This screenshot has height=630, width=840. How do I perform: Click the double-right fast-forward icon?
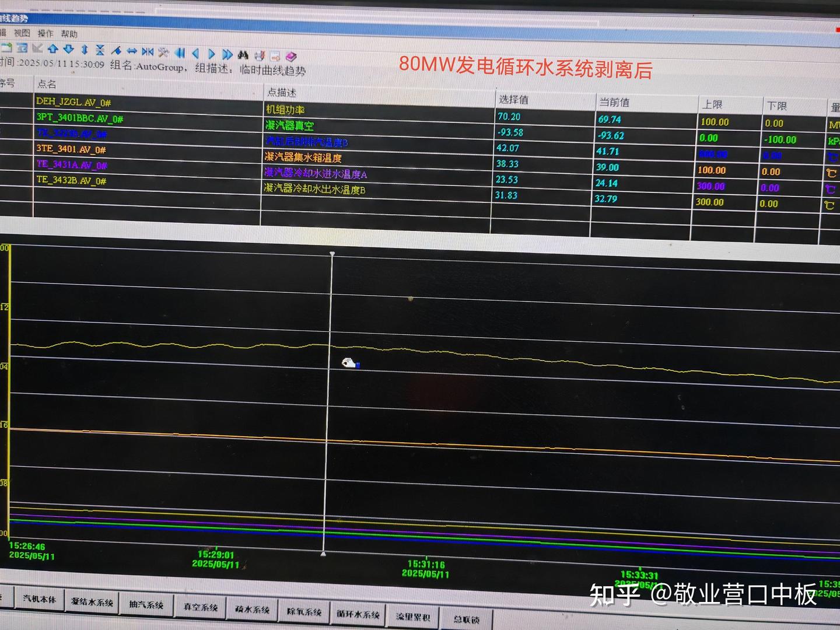click(226, 52)
